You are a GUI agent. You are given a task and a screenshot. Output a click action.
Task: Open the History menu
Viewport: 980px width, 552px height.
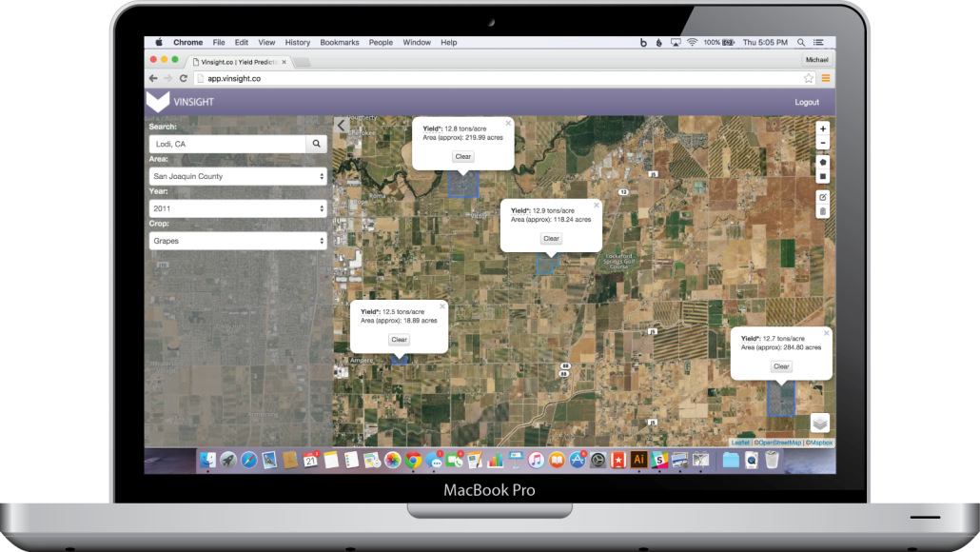tap(298, 43)
